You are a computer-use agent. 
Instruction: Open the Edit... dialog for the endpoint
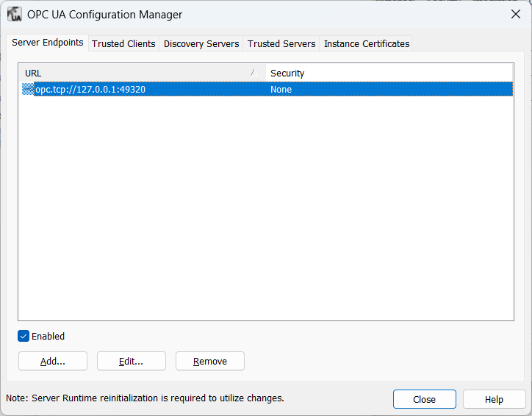click(x=131, y=361)
